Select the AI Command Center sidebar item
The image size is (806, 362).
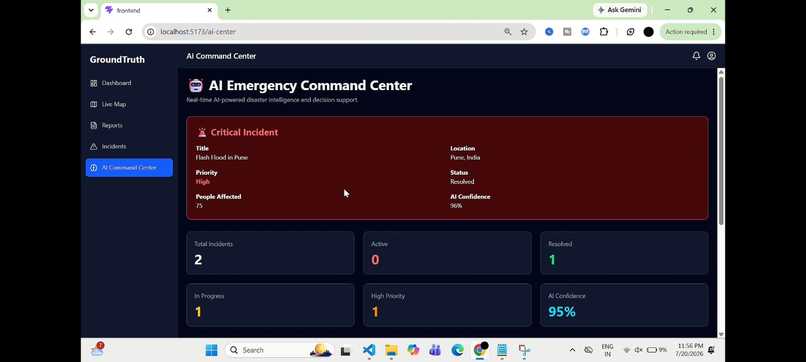[x=129, y=168]
